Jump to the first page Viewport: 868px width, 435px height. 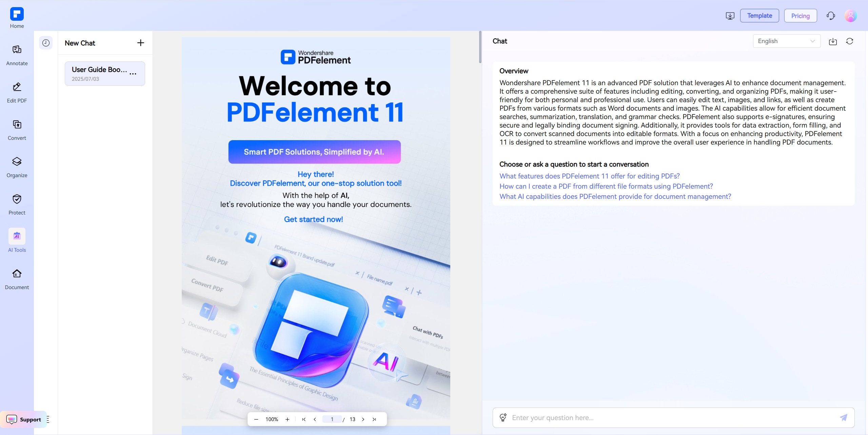[x=304, y=419]
